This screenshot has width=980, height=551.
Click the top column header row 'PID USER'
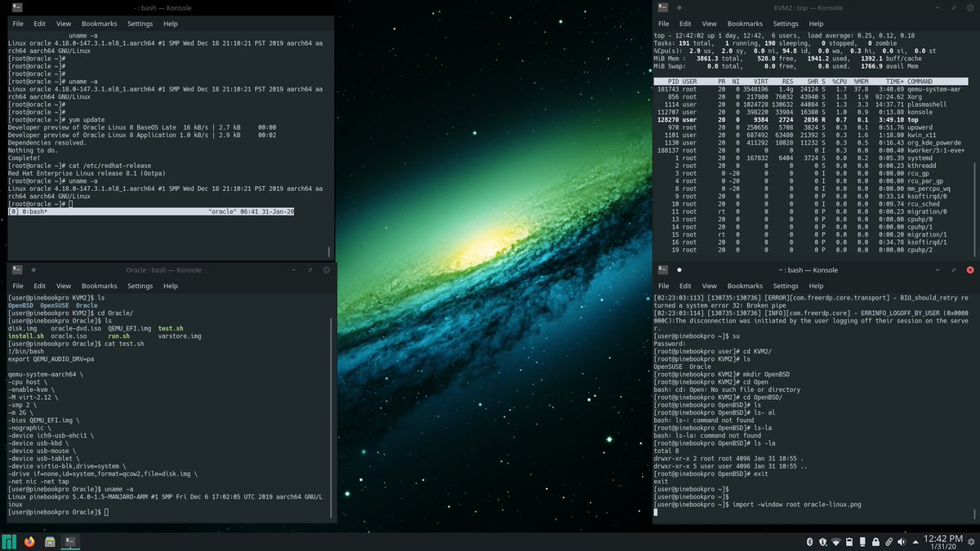(x=809, y=82)
